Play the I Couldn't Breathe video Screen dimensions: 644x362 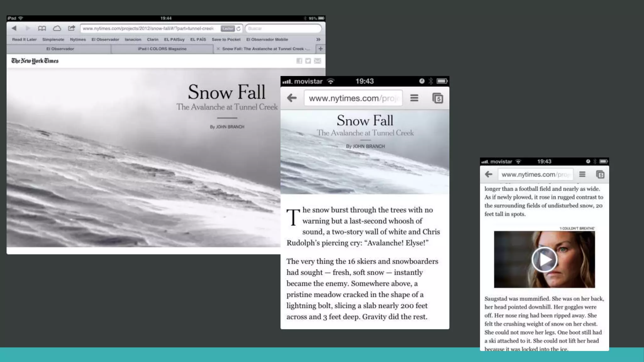[x=544, y=260]
